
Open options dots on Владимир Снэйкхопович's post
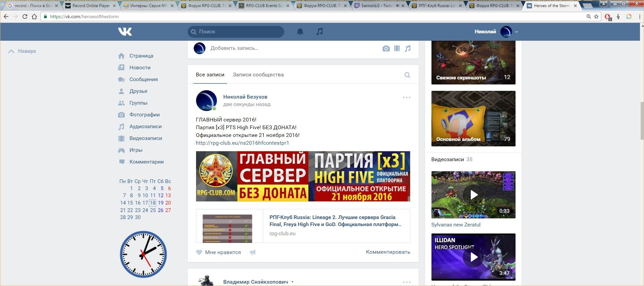(x=407, y=282)
